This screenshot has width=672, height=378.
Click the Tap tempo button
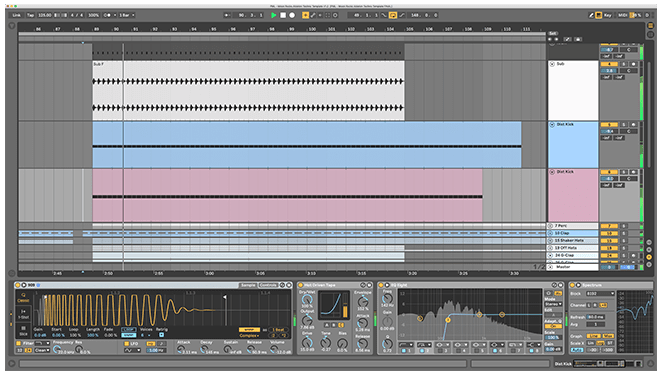tap(30, 15)
